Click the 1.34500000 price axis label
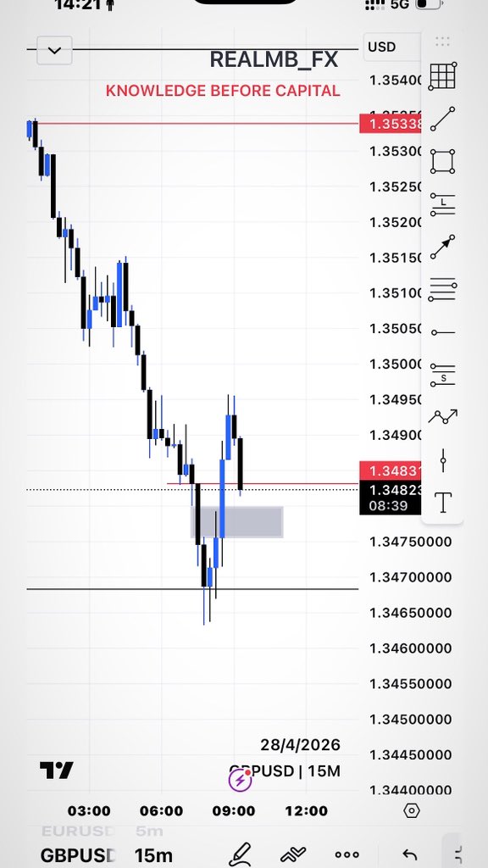 click(411, 719)
